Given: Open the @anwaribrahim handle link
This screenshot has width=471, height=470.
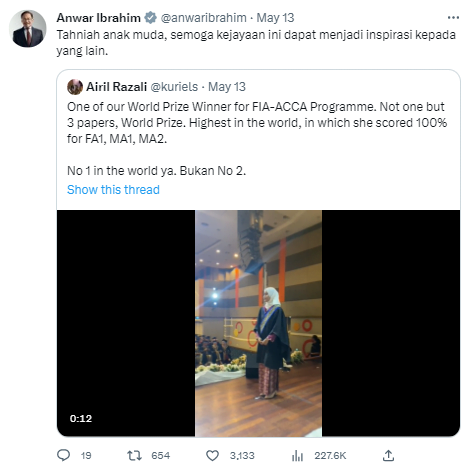Looking at the screenshot, I should pos(203,18).
